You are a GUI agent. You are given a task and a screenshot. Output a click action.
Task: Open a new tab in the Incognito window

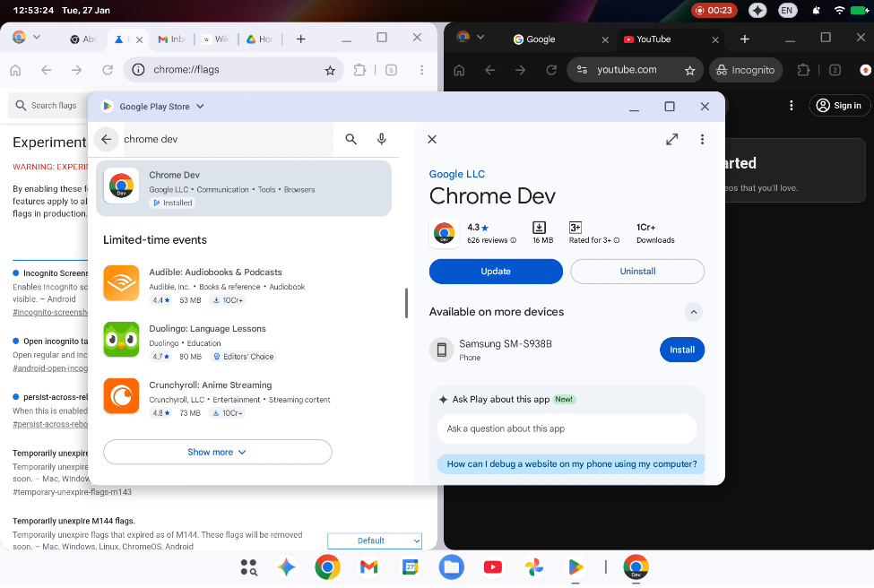pos(745,39)
